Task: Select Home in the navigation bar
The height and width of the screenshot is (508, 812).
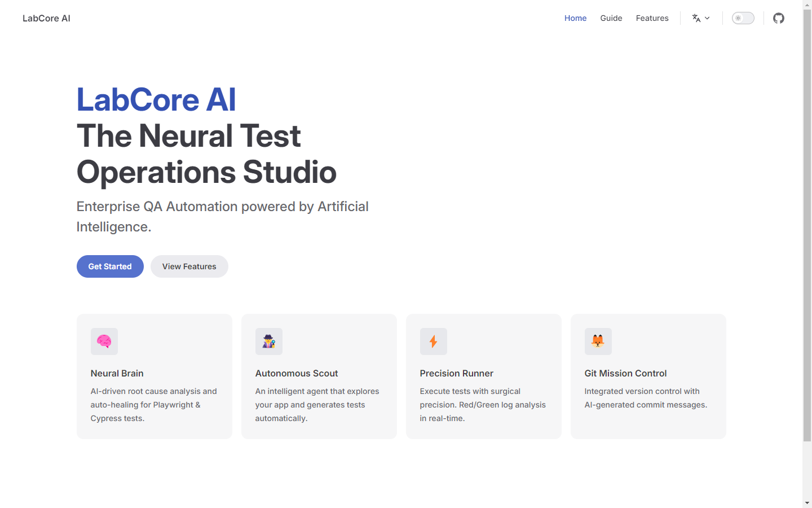Action: click(x=575, y=17)
